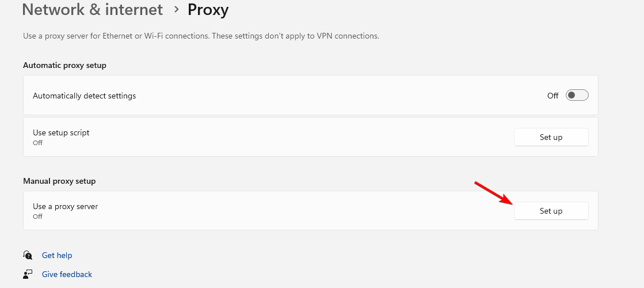Click Off status under Use setup script
The width and height of the screenshot is (644, 288).
tap(37, 143)
